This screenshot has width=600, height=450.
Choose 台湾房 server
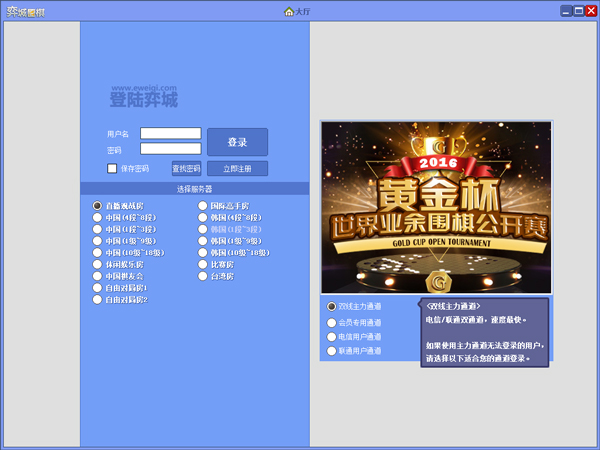coord(203,276)
